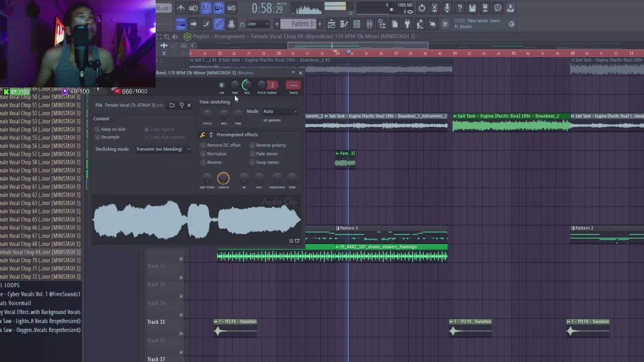Open the Mixer view icon

[x=369, y=24]
